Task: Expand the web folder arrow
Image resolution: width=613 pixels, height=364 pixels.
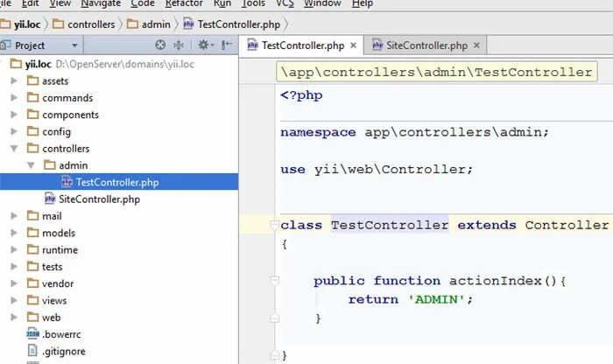Action: coord(14,317)
